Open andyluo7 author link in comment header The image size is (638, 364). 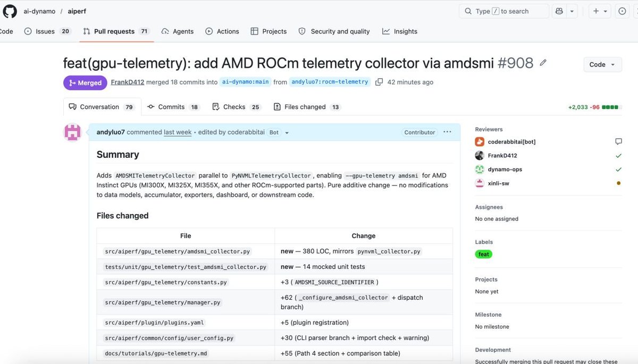tap(111, 132)
